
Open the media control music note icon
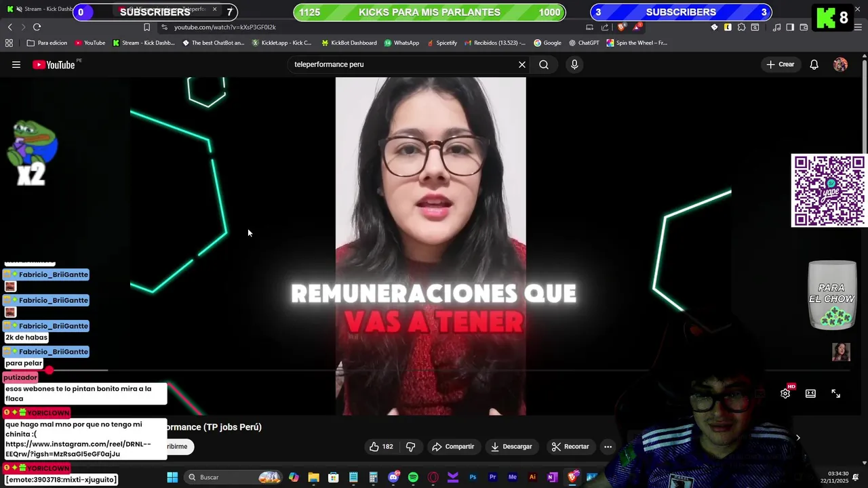click(776, 27)
